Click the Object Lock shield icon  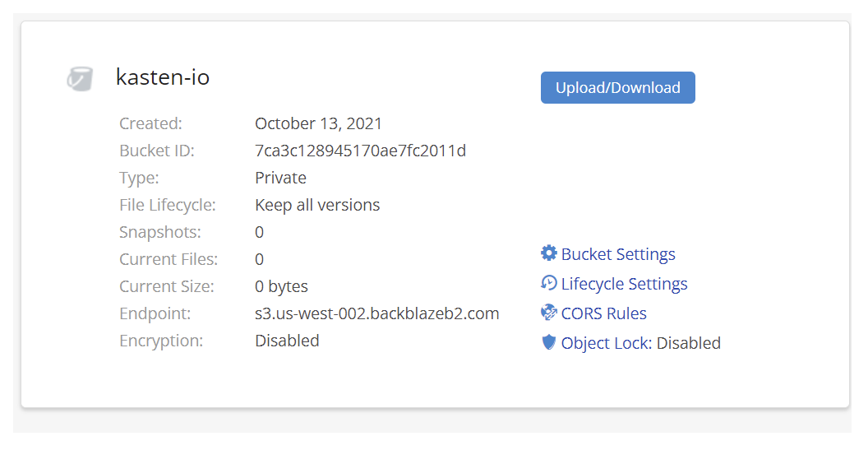point(548,342)
